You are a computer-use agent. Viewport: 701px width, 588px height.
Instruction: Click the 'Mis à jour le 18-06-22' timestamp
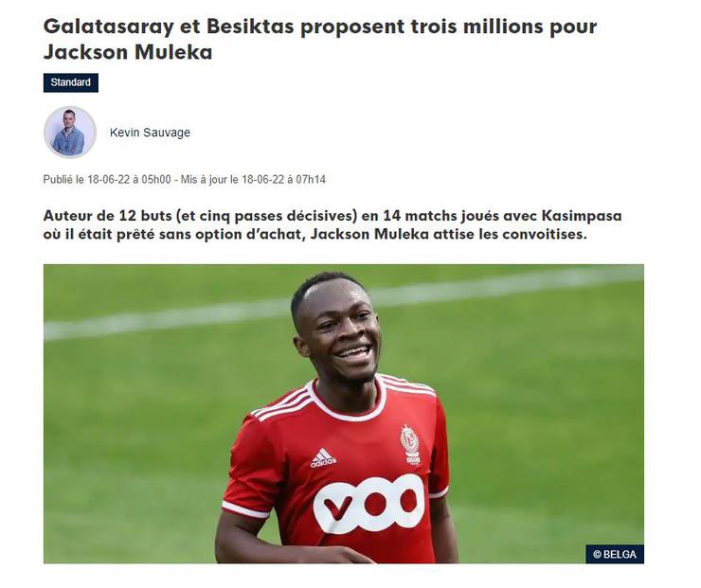coord(232,180)
